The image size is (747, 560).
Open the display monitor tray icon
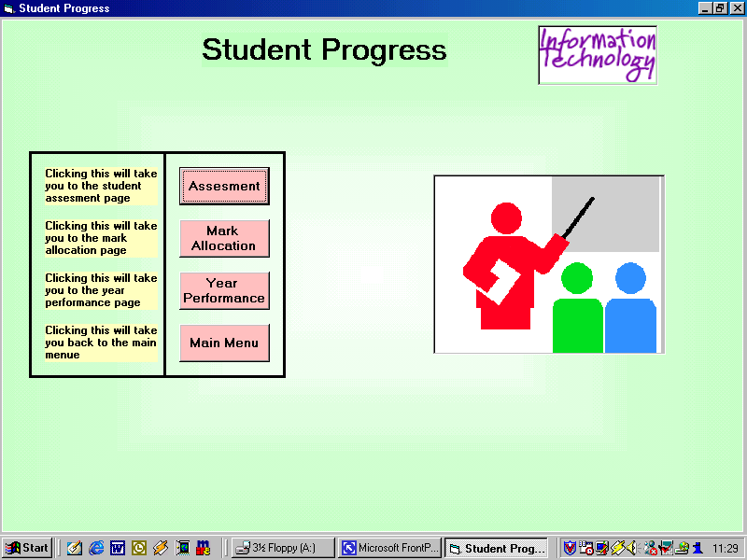602,549
